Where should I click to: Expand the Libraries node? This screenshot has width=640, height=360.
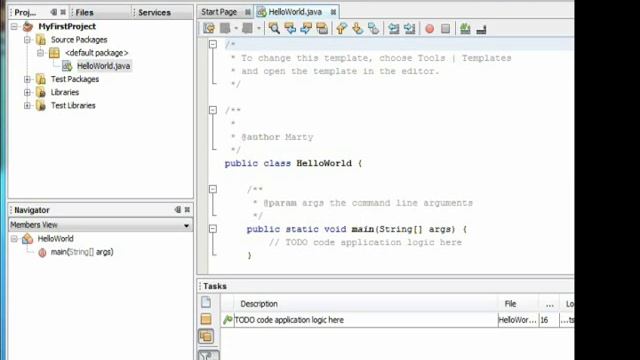click(27, 92)
